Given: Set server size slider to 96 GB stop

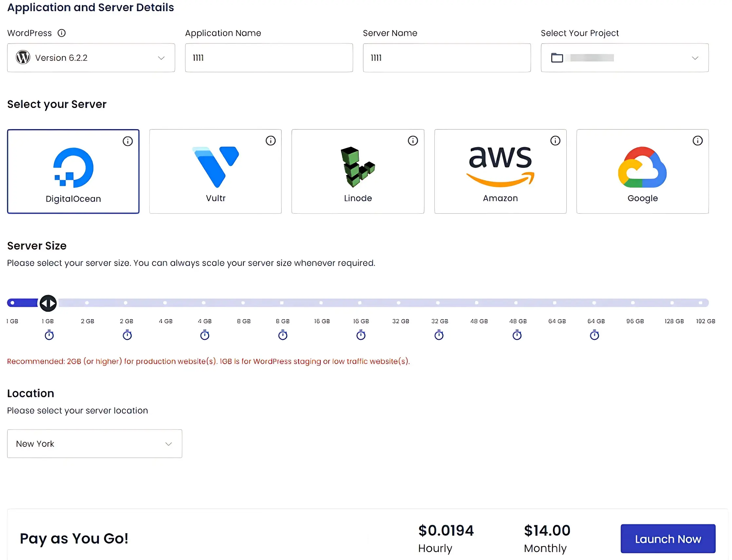Looking at the screenshot, I should tap(632, 303).
